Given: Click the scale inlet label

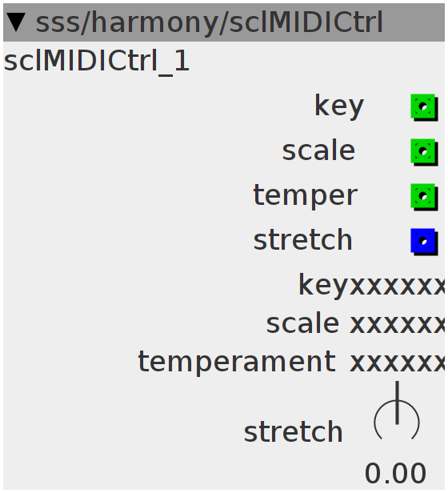Looking at the screenshot, I should (318, 150).
